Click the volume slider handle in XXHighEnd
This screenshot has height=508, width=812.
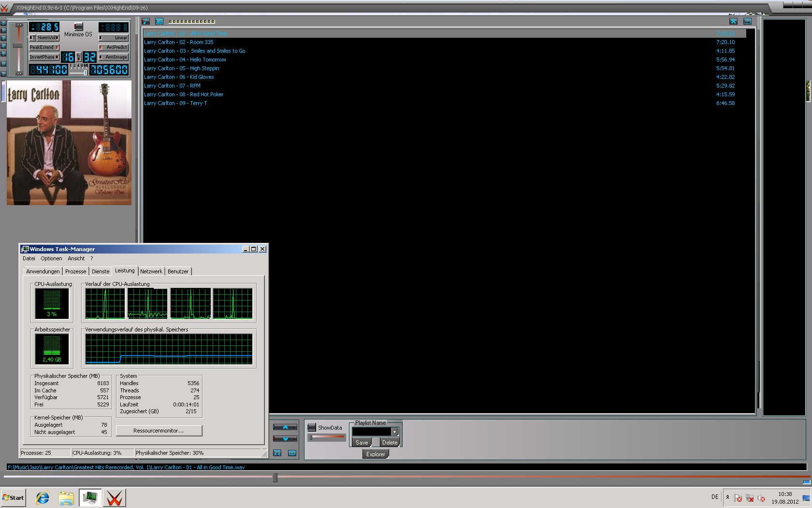18,45
